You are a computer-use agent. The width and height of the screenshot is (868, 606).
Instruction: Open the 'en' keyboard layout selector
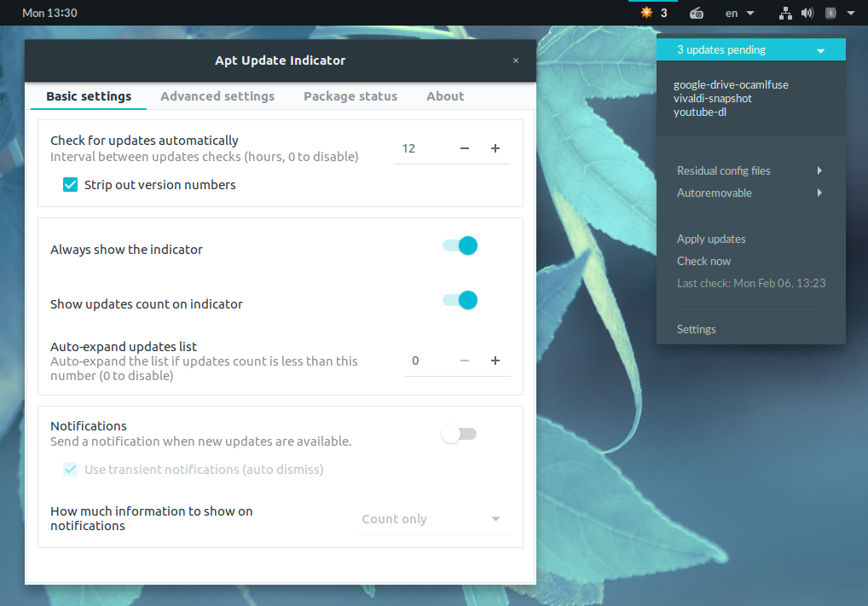(x=739, y=14)
